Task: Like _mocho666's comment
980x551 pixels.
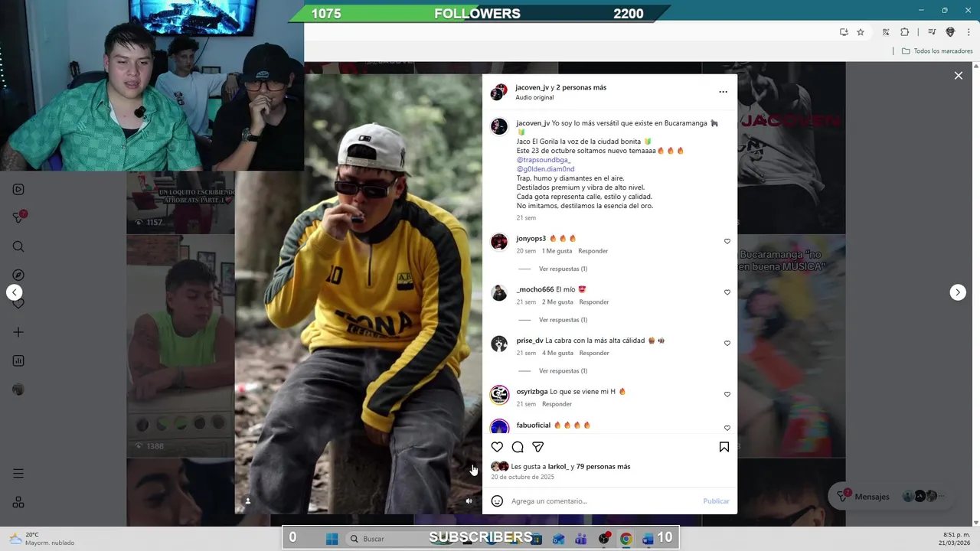Action: [727, 292]
